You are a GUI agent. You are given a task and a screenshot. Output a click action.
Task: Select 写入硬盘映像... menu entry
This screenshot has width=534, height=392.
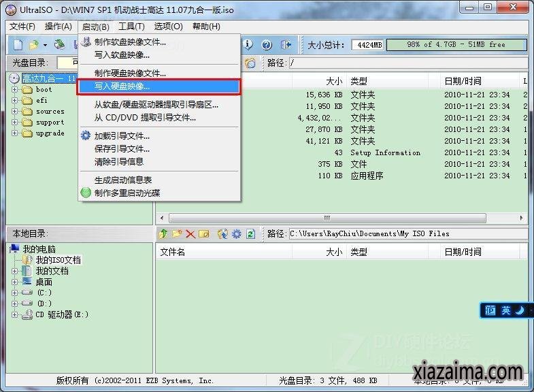coord(158,86)
